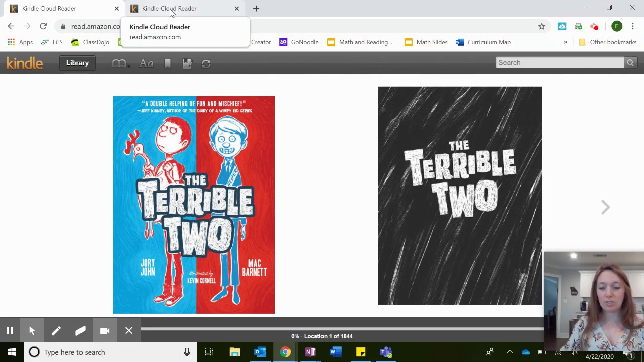Open the Curriculum Map bookmark
This screenshot has height=362, width=644.
tap(483, 42)
